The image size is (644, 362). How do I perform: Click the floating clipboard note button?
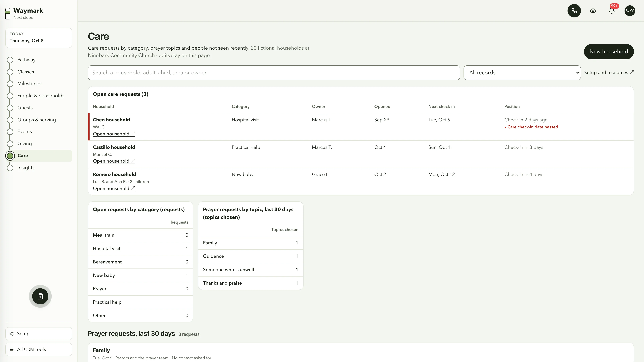pyautogui.click(x=40, y=296)
